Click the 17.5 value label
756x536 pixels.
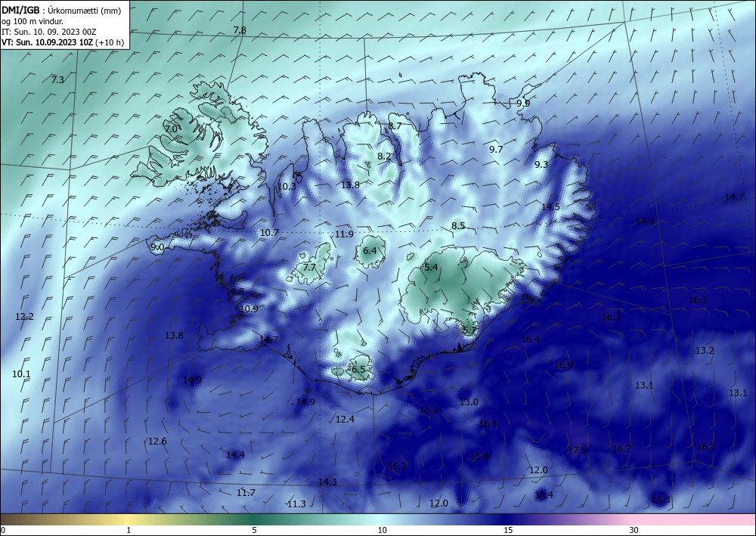[x=577, y=451]
